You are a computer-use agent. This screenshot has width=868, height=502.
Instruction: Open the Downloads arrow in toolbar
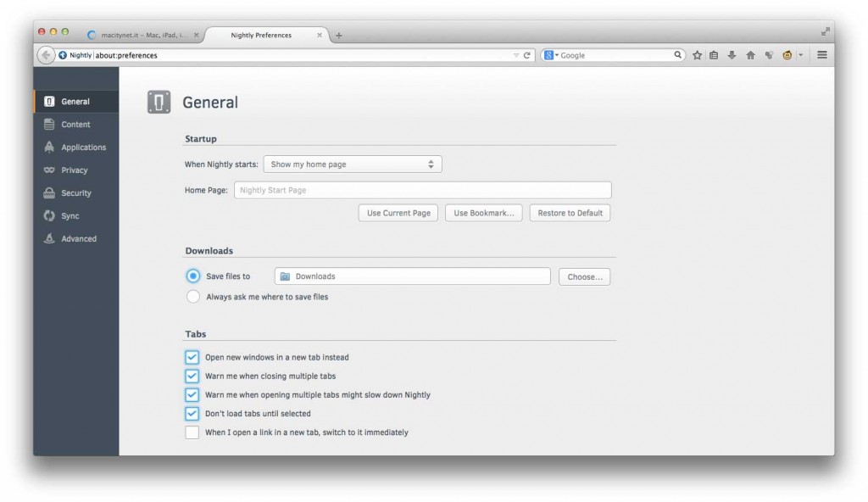coord(732,55)
